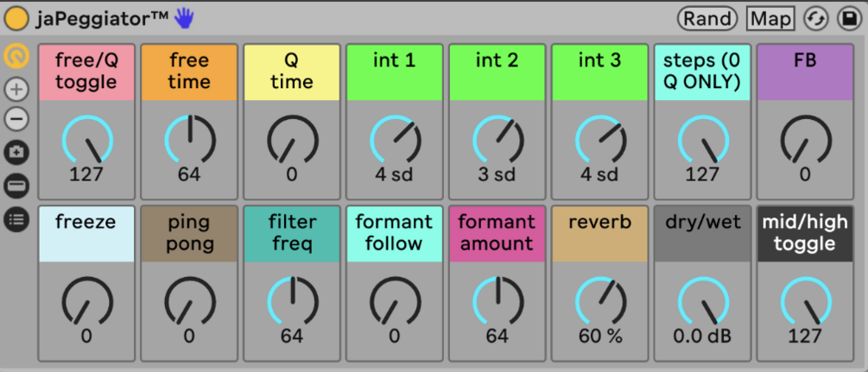The height and width of the screenshot is (372, 868).
Task: Select the tan reverb label
Action: point(600,234)
